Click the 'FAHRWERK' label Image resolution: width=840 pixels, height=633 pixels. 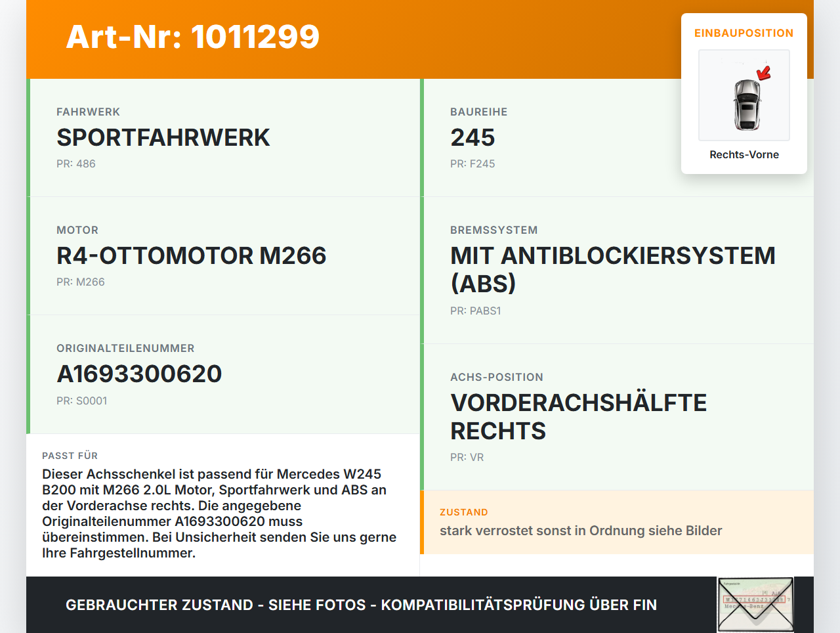click(x=89, y=112)
